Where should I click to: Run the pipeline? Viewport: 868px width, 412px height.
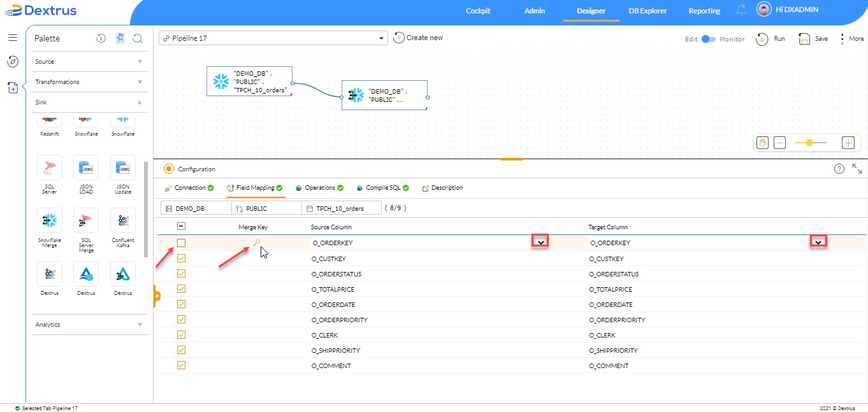point(770,39)
